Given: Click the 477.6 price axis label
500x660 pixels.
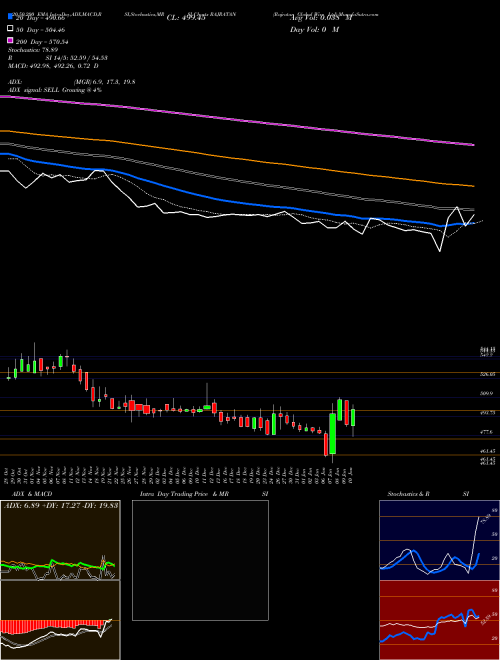Looking at the screenshot, I should tap(487, 432).
